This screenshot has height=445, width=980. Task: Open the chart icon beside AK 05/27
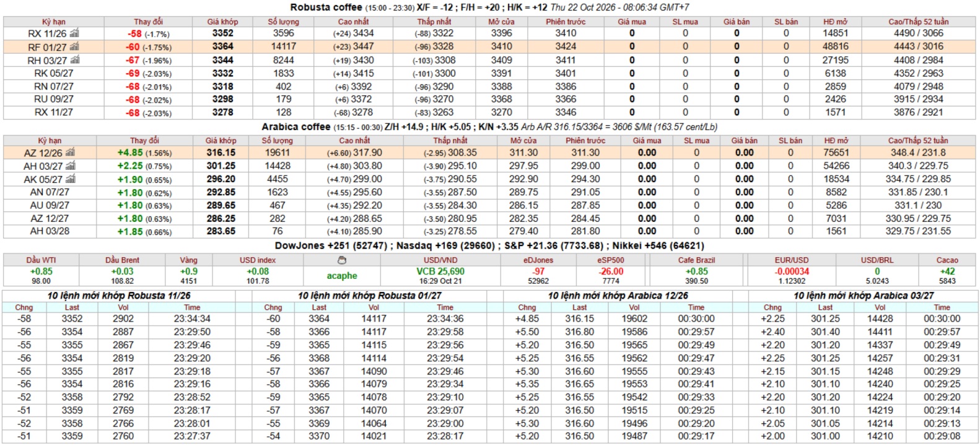point(70,178)
